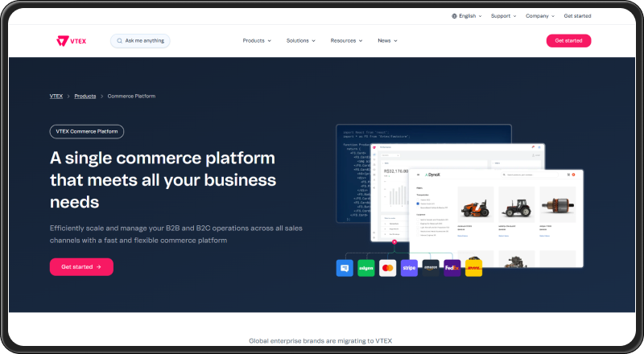Screen dimensions: 644x354
Task: Click the purple Stripe integration icon
Action: pos(409,268)
